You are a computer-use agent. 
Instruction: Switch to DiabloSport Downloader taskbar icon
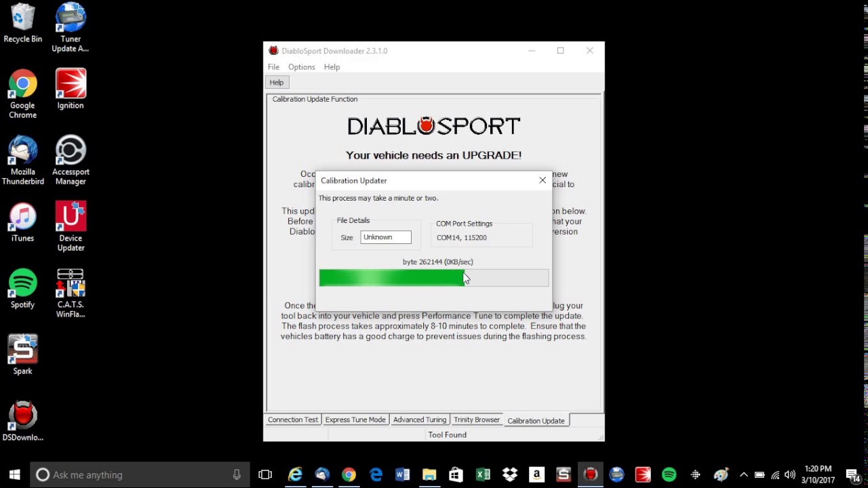coord(591,474)
